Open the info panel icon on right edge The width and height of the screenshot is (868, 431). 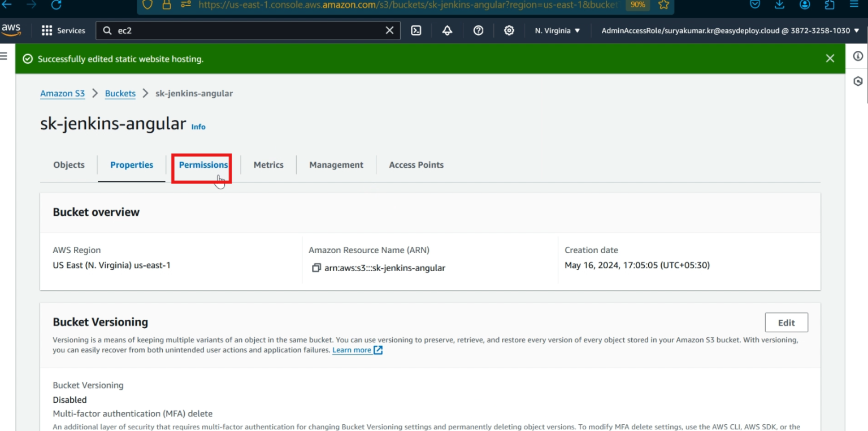point(857,56)
